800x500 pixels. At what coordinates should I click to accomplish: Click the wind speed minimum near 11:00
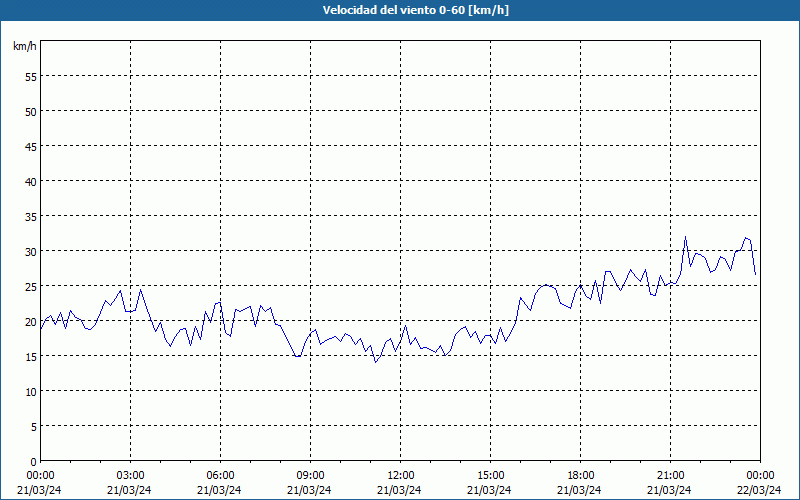coord(376,362)
